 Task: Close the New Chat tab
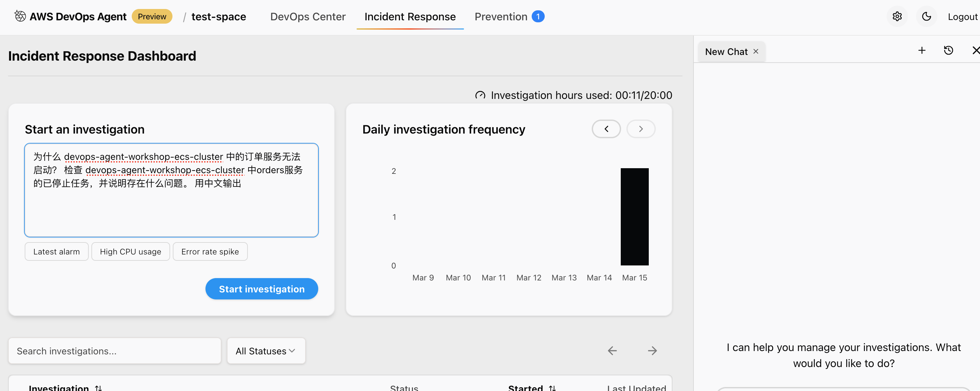[x=756, y=51]
